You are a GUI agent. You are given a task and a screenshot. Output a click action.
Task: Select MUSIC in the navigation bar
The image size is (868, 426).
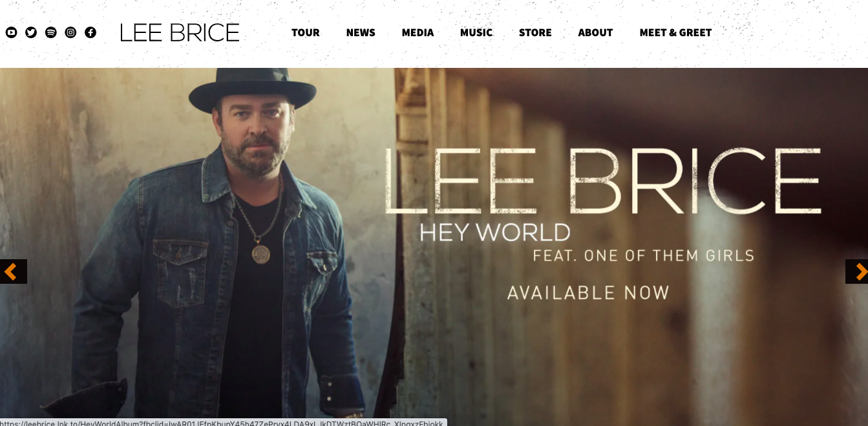tap(476, 32)
